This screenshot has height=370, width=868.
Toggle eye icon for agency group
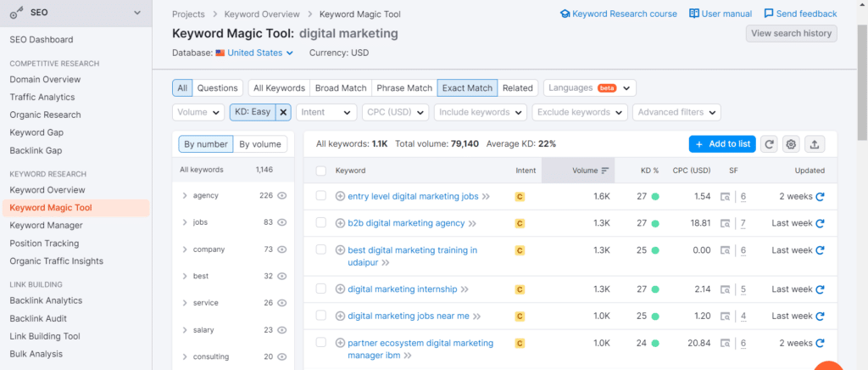[281, 195]
